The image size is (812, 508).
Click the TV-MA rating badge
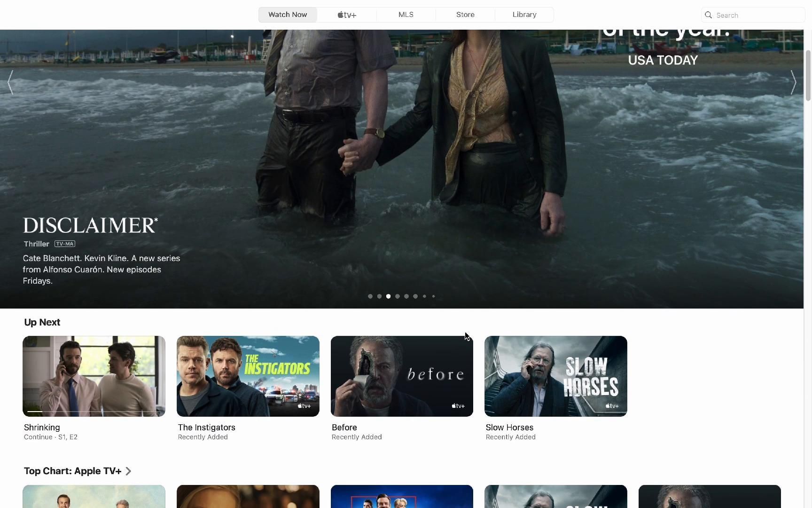pyautogui.click(x=65, y=244)
